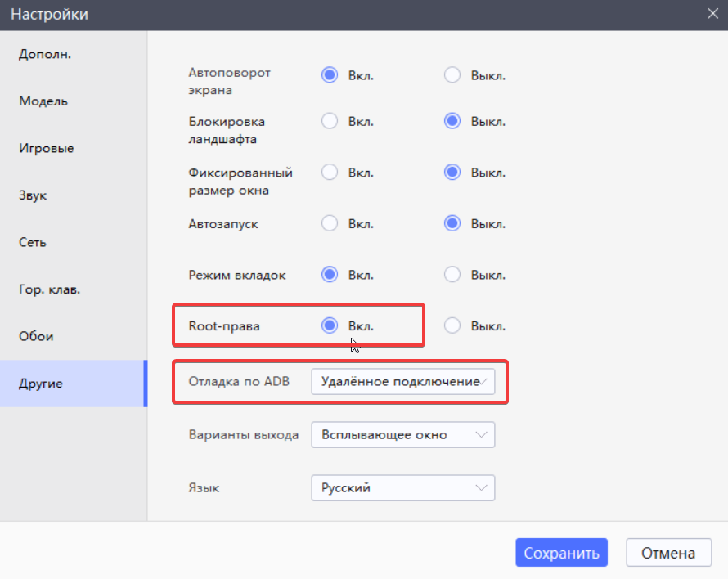This screenshot has height=579, width=728.
Task: Open the Язык language dropdown
Action: [x=402, y=488]
